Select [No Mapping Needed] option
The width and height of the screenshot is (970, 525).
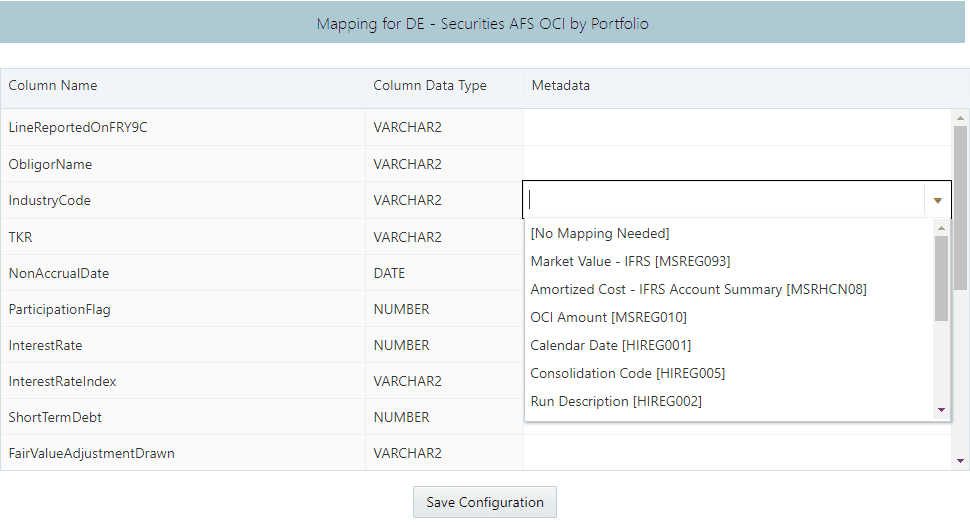tap(599, 234)
